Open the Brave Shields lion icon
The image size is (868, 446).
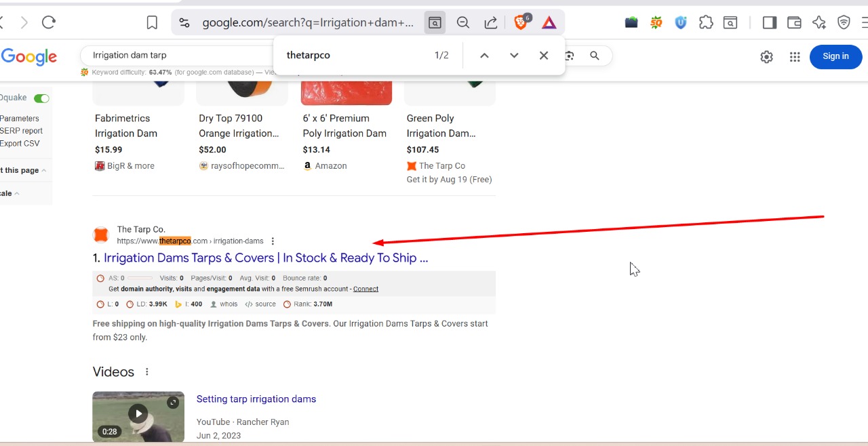[521, 22]
